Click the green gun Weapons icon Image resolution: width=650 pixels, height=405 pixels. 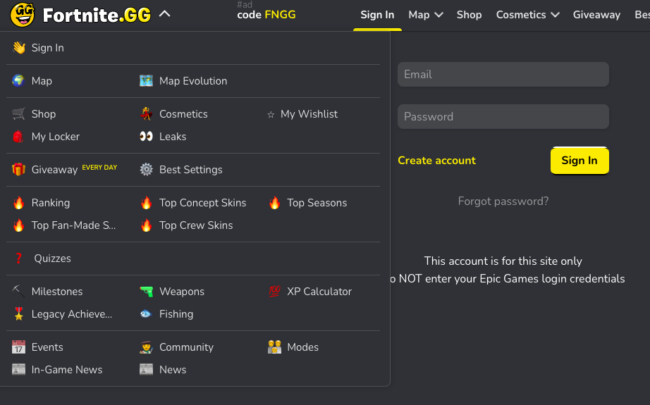tap(146, 292)
